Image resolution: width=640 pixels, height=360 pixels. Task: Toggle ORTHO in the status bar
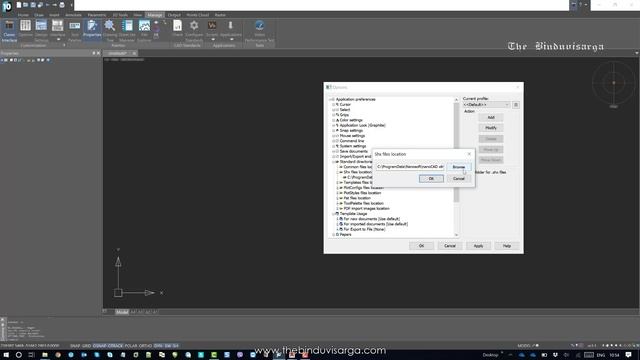pyautogui.click(x=145, y=346)
